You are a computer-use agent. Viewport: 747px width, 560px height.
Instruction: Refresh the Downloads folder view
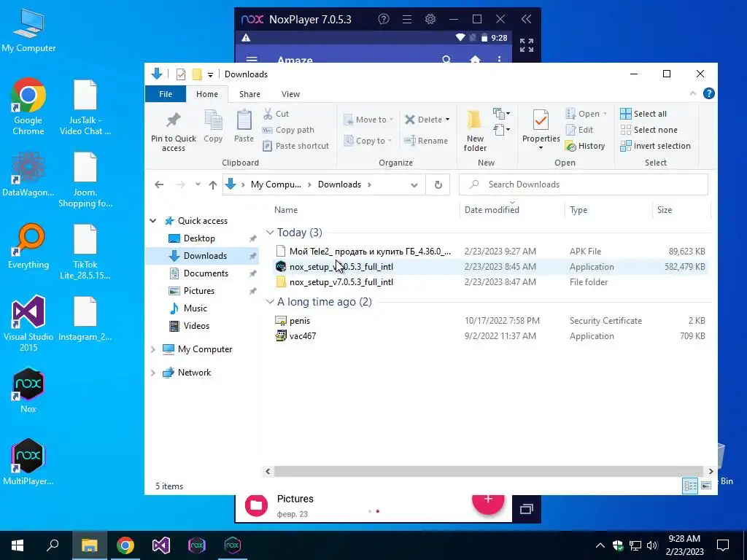438,184
